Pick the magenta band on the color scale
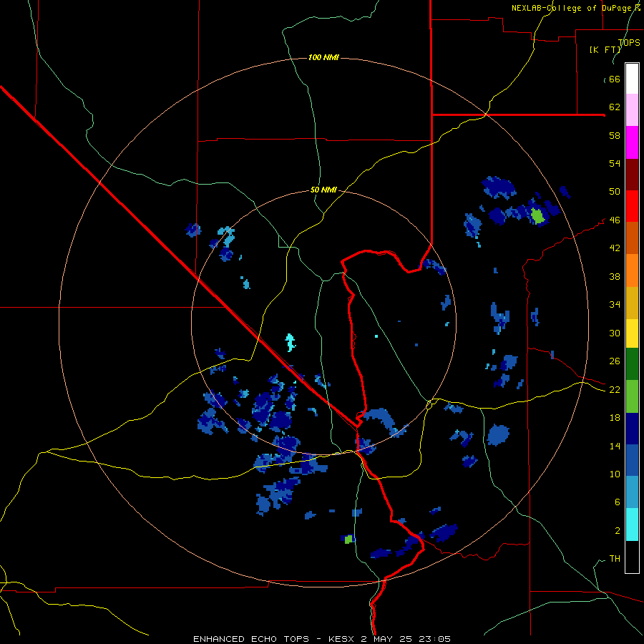This screenshot has width=644, height=644. 632,142
